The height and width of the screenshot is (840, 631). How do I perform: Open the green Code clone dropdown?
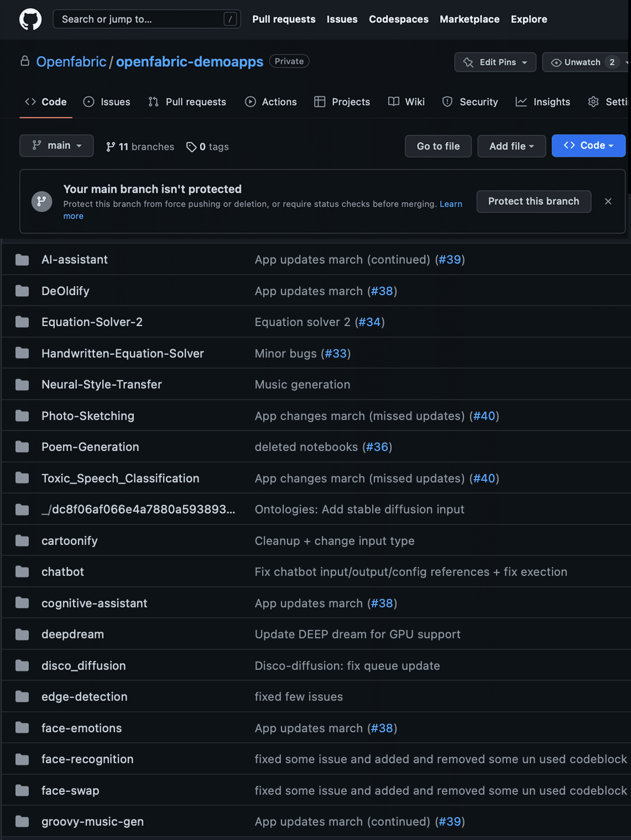(x=588, y=146)
